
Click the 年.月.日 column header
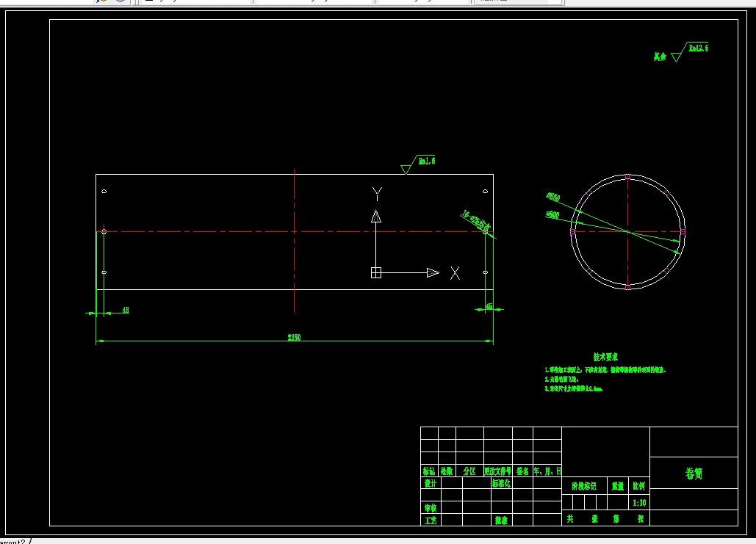[x=547, y=471]
